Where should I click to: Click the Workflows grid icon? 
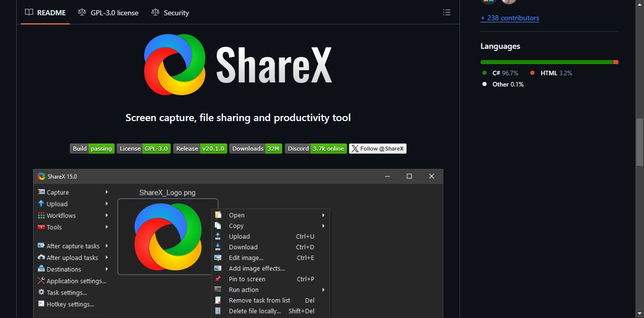41,215
